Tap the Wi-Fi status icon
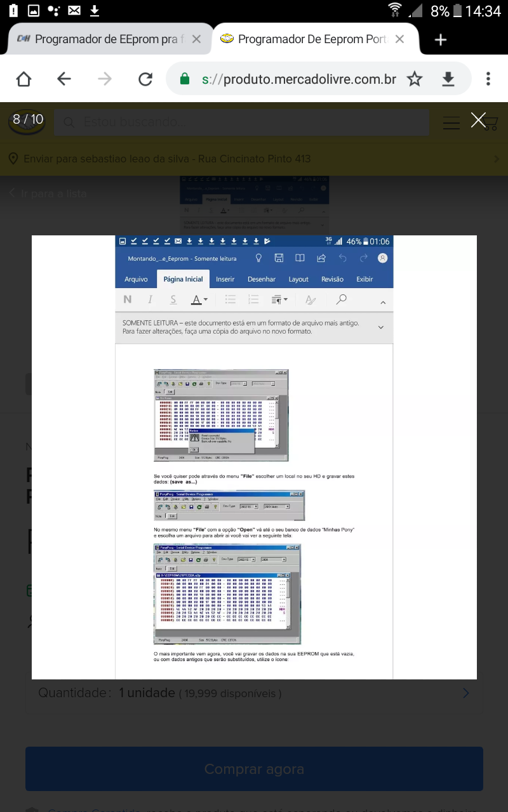 click(x=395, y=10)
